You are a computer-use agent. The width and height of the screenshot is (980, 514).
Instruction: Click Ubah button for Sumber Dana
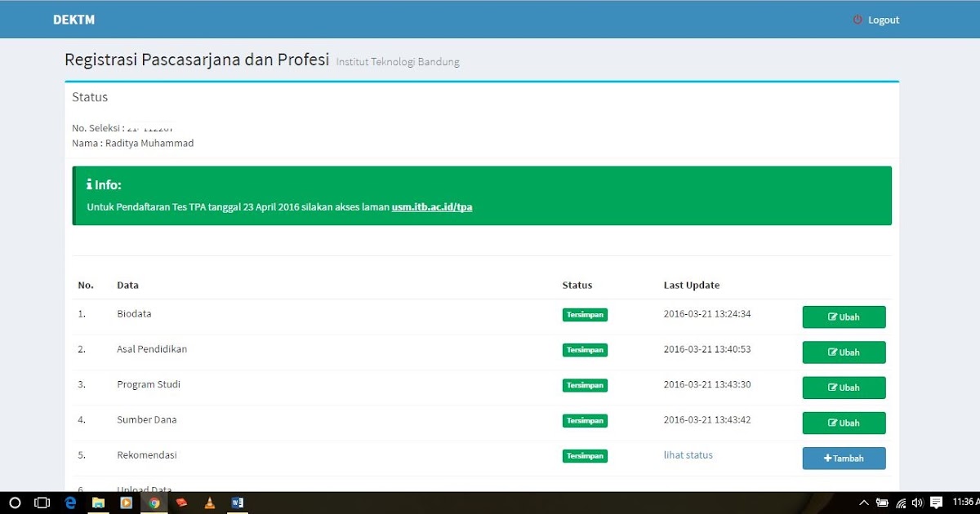tap(844, 423)
